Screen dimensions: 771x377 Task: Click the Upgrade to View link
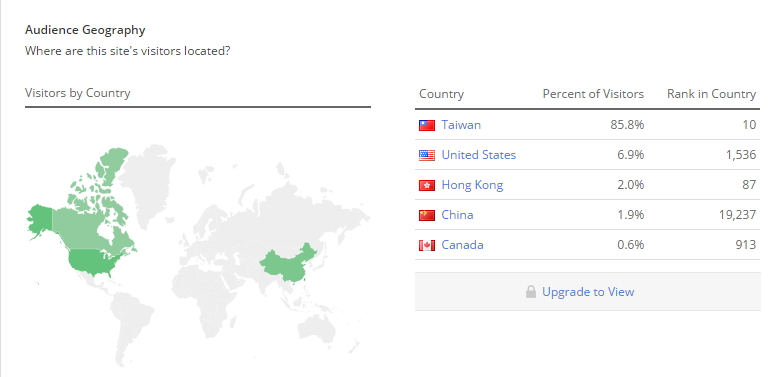pyautogui.click(x=588, y=292)
